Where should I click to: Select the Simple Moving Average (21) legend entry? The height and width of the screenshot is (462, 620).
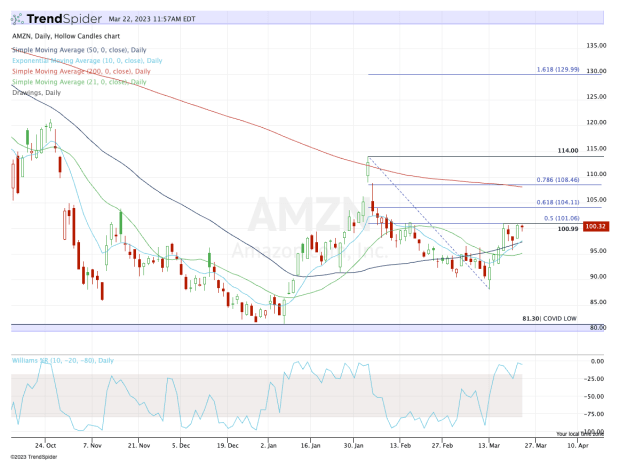click(79, 82)
